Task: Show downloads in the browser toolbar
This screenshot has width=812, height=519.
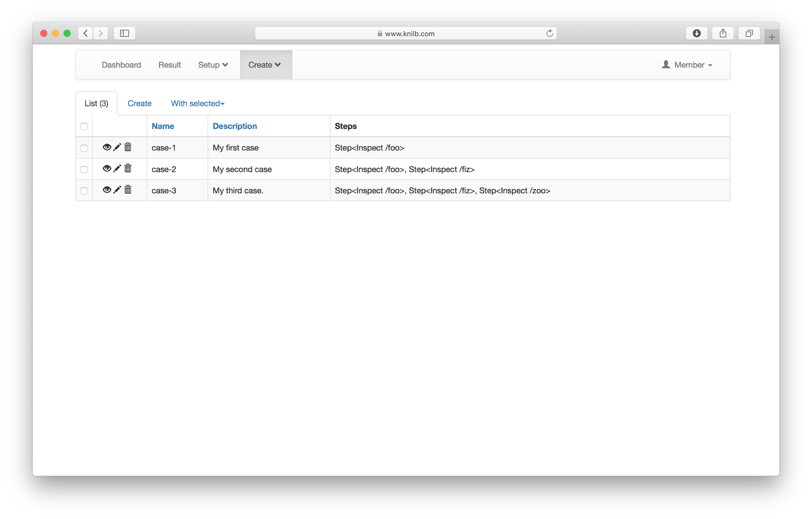Action: click(696, 33)
